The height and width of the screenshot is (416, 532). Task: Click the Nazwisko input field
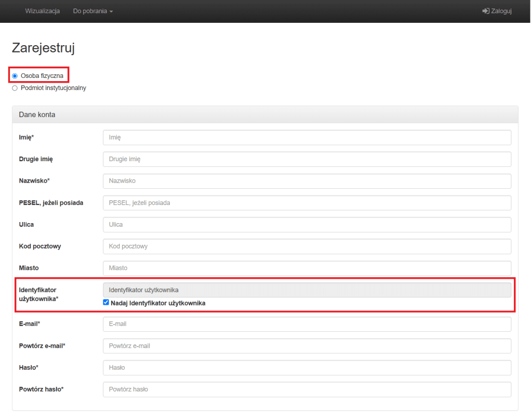point(307,181)
